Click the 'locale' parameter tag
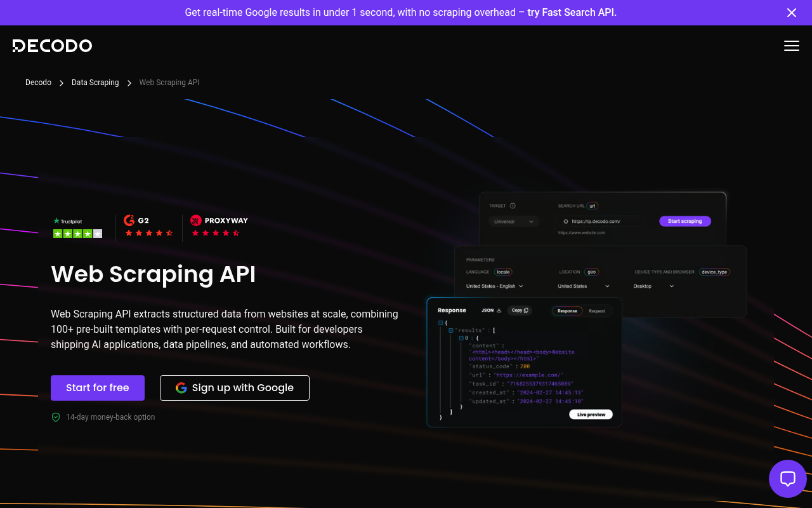 pos(503,272)
